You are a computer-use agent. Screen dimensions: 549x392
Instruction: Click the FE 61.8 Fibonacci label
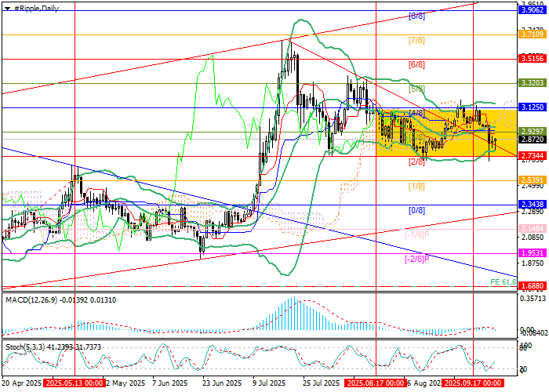click(x=504, y=282)
